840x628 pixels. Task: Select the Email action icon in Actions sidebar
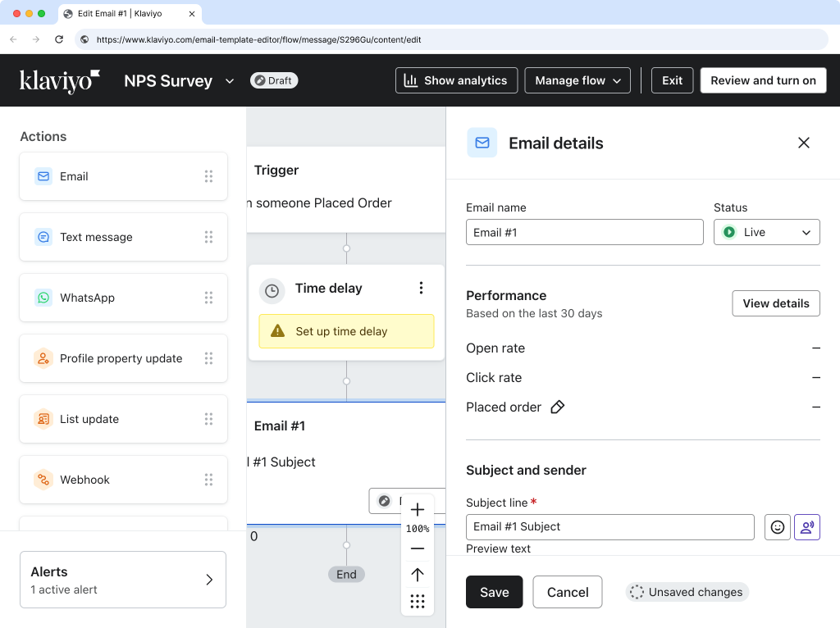click(43, 176)
